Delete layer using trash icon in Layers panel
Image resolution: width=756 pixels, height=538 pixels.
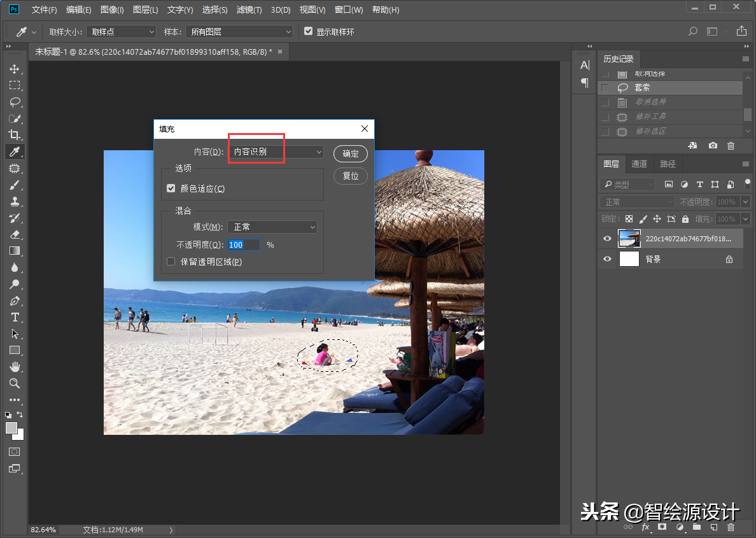click(731, 527)
